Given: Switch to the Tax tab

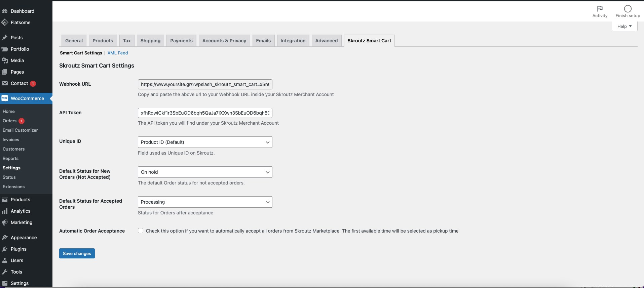Looking at the screenshot, I should pyautogui.click(x=127, y=41).
